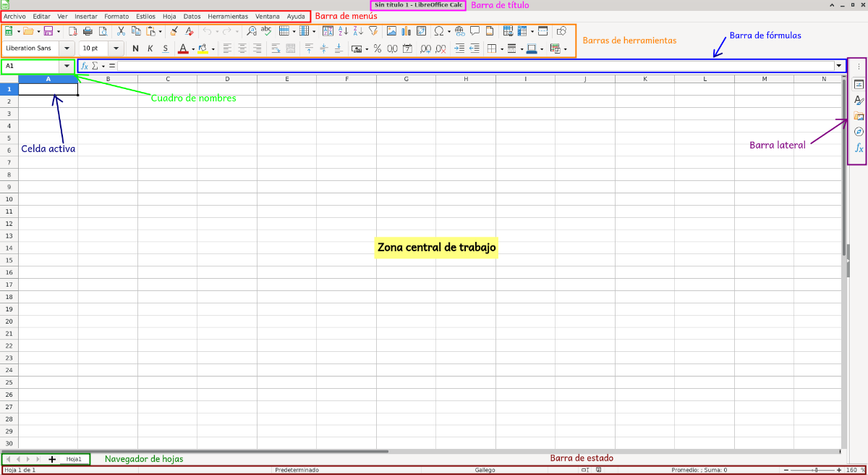
Task: Toggle underline formatting (S button)
Action: coord(165,49)
